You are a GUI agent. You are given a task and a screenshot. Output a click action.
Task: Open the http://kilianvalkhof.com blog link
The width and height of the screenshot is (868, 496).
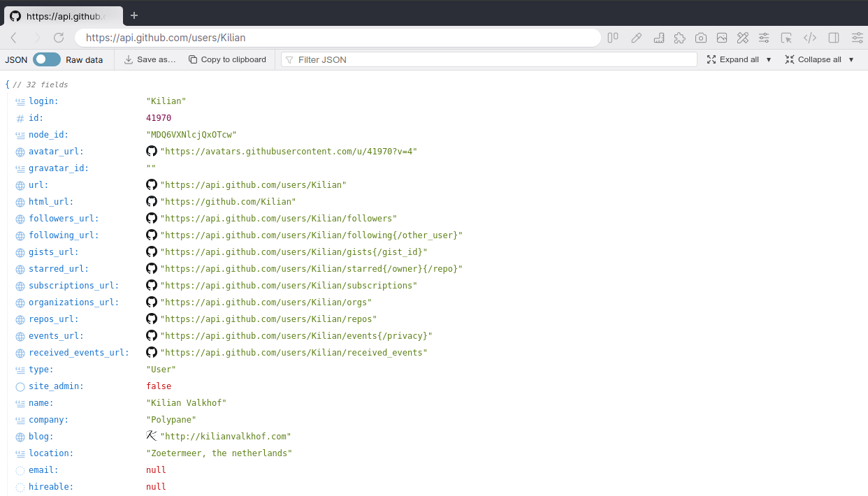tap(226, 437)
